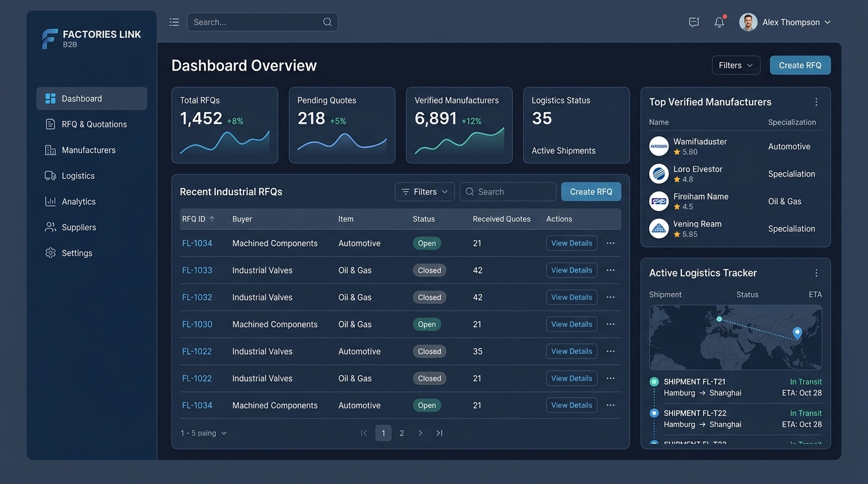Image resolution: width=868 pixels, height=484 pixels.
Task: Open Top Verified Manufacturers options menu
Action: click(x=816, y=102)
